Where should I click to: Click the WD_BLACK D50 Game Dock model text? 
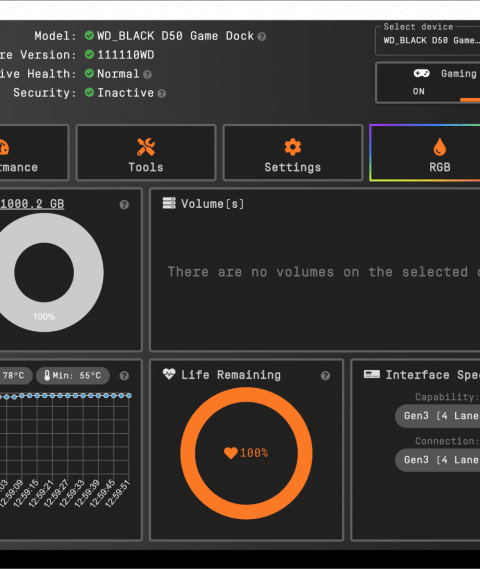pos(175,36)
